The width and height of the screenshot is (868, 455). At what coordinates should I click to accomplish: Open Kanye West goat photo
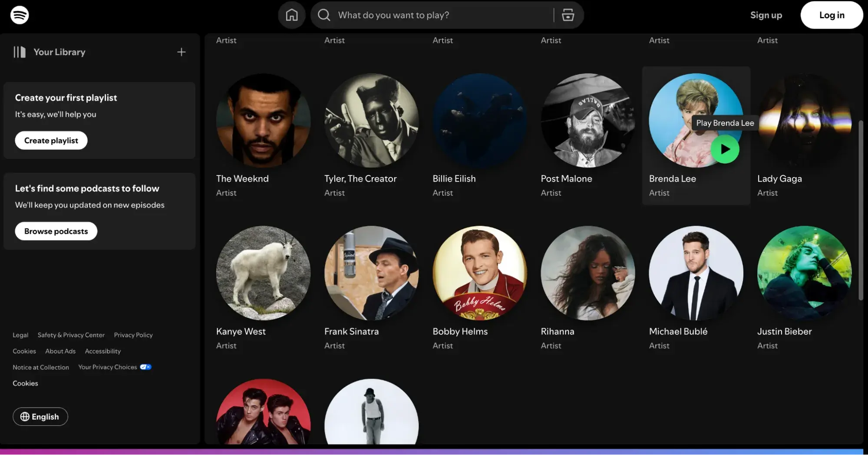(x=264, y=273)
